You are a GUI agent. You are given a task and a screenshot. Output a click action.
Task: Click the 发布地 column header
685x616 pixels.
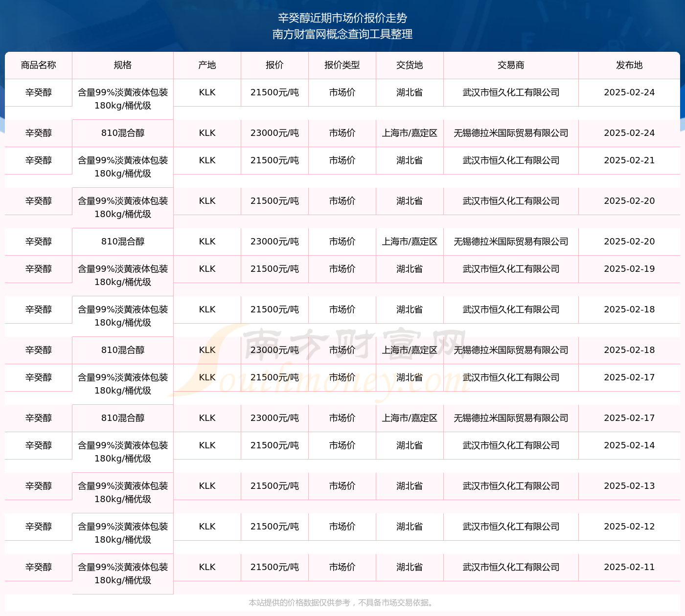coord(629,65)
